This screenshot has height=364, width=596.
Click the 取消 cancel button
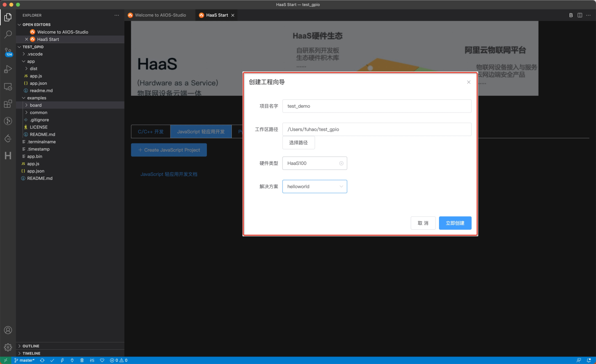coord(423,223)
